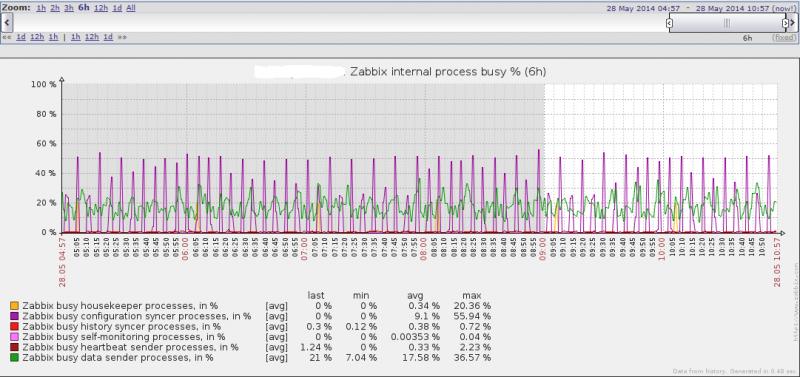Screen dimensions: 800x377
Task: Click the »» forward arrows
Action: [122, 37]
